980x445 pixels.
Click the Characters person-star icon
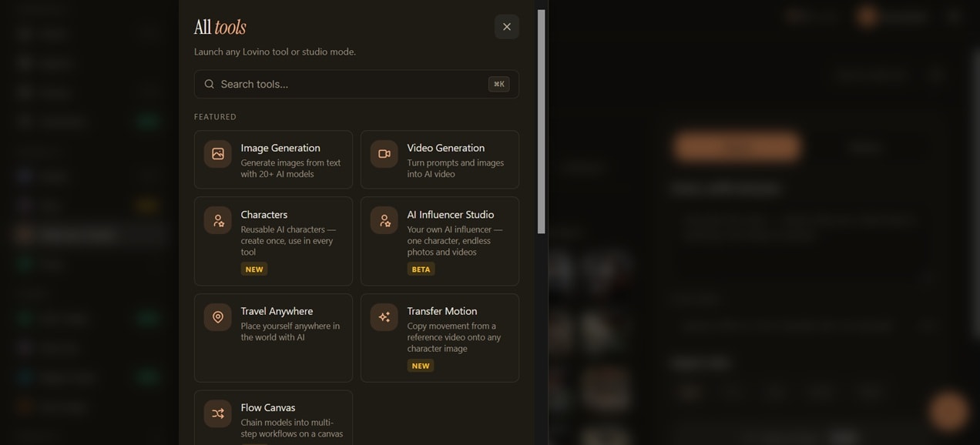[x=218, y=221]
